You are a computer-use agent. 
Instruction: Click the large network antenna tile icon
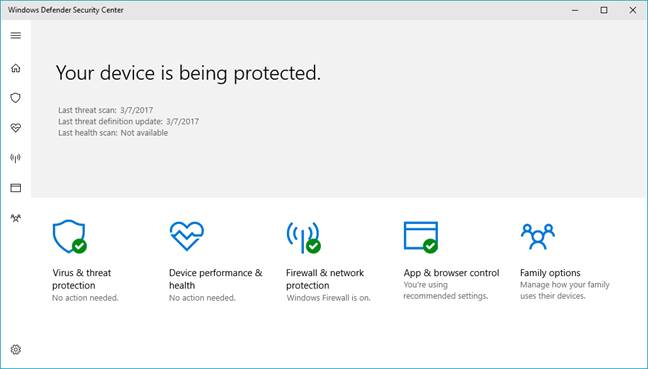tap(303, 237)
